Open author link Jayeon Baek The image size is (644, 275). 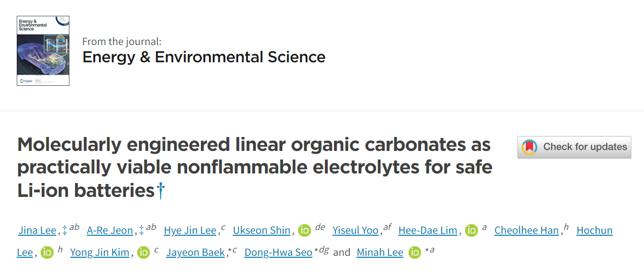pos(196,252)
